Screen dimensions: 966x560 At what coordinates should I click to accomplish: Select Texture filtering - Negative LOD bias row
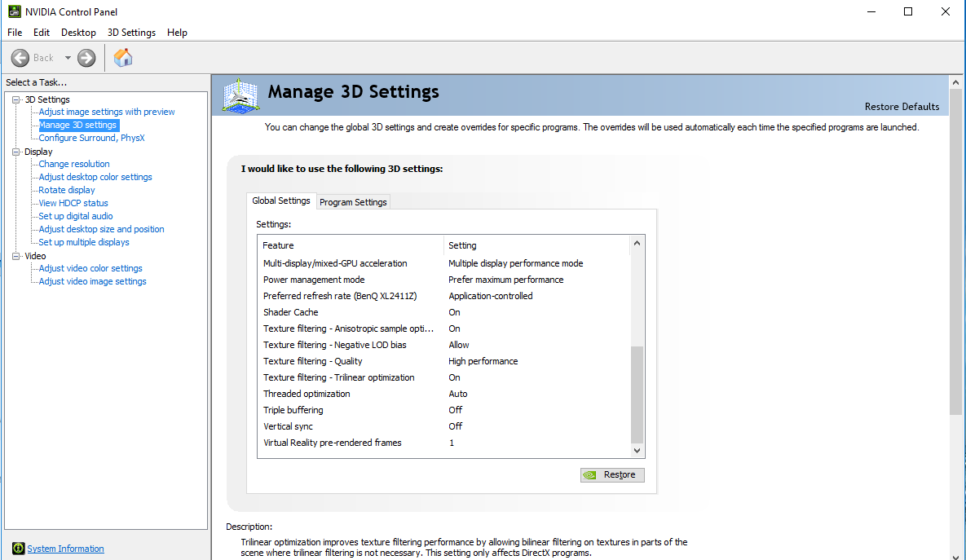444,345
